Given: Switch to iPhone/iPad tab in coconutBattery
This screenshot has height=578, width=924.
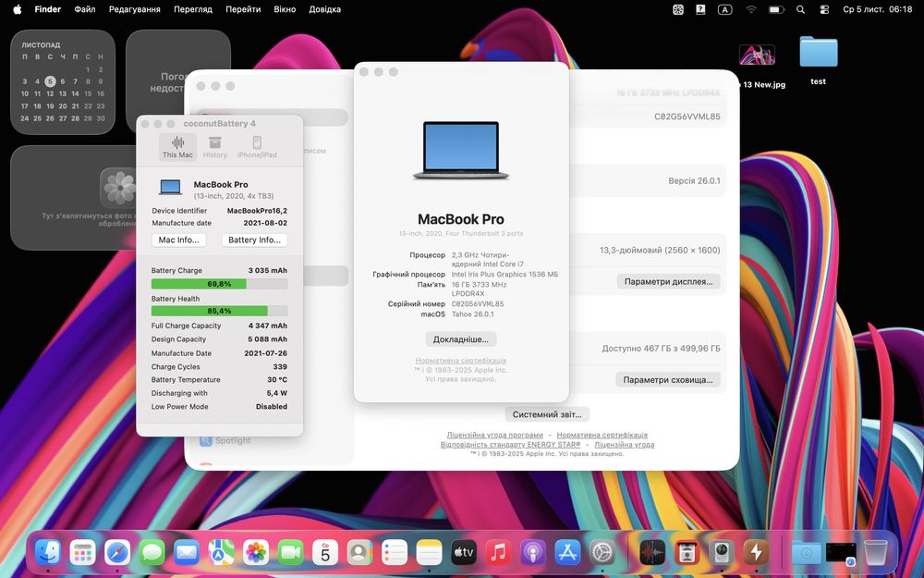Looking at the screenshot, I should click(x=257, y=147).
